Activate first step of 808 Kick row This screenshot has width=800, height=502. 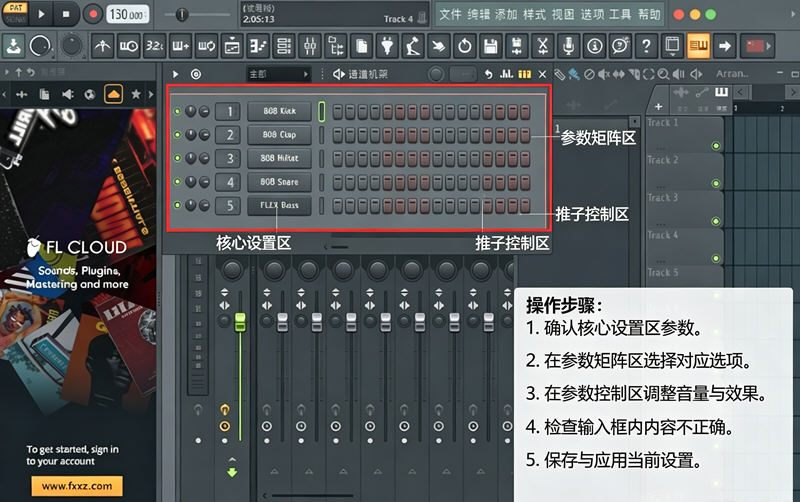338,111
